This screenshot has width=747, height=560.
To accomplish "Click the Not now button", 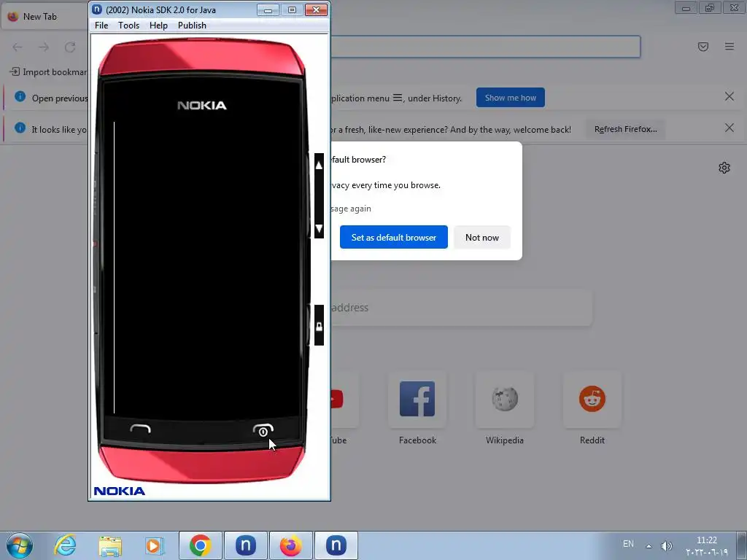I will point(481,237).
